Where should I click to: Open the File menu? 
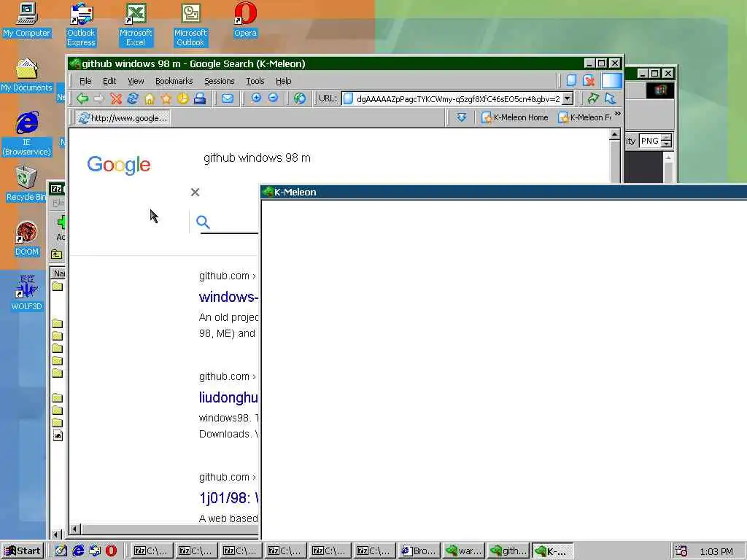pos(85,81)
